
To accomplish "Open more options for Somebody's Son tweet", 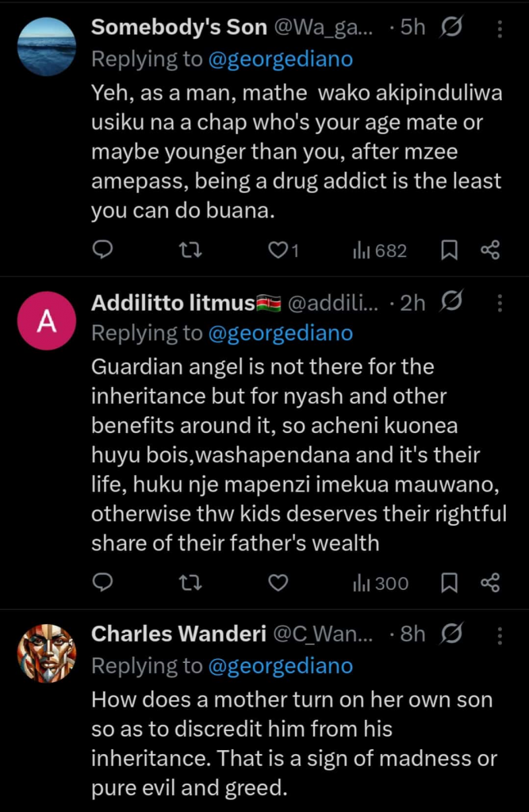I will click(500, 29).
